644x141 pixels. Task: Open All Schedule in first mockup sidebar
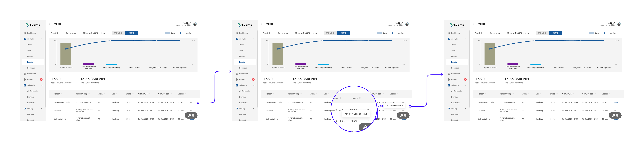click(32, 91)
